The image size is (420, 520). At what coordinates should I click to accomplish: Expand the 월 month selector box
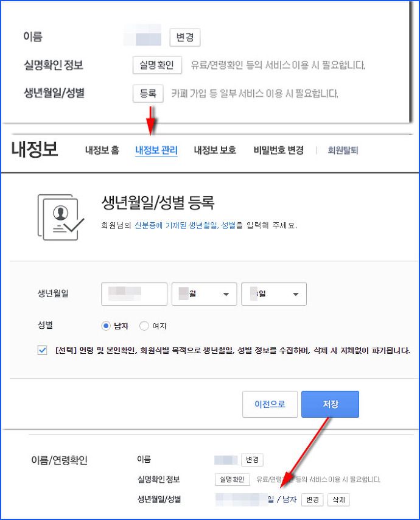tap(204, 294)
